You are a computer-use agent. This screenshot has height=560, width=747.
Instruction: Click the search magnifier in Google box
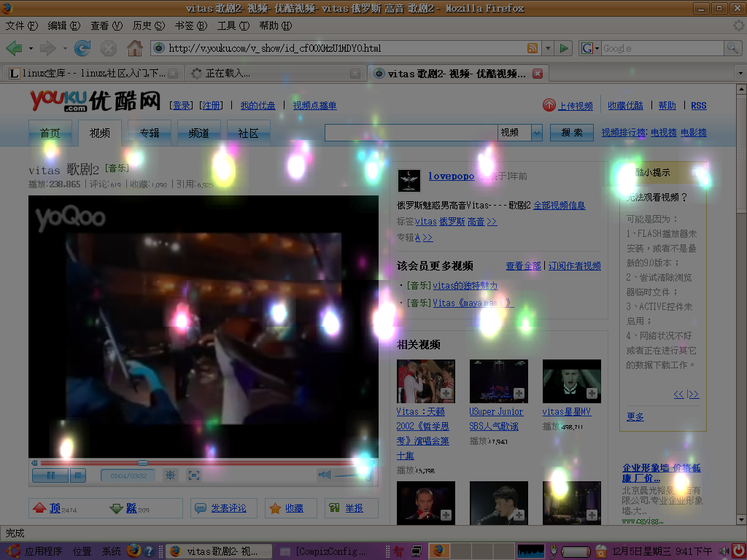coord(732,48)
